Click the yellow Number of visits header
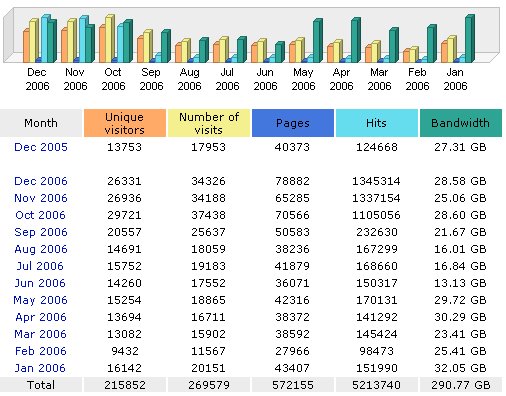This screenshot has height=396, width=506. (209, 123)
